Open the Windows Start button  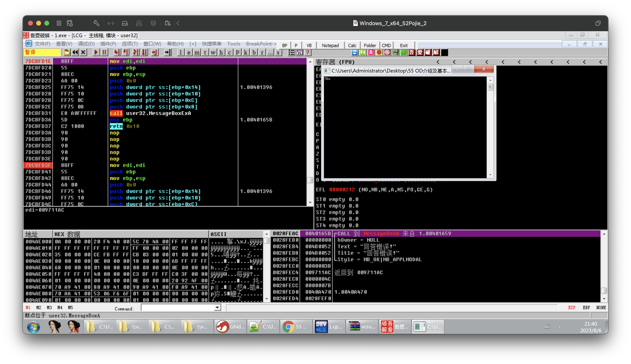(33, 326)
